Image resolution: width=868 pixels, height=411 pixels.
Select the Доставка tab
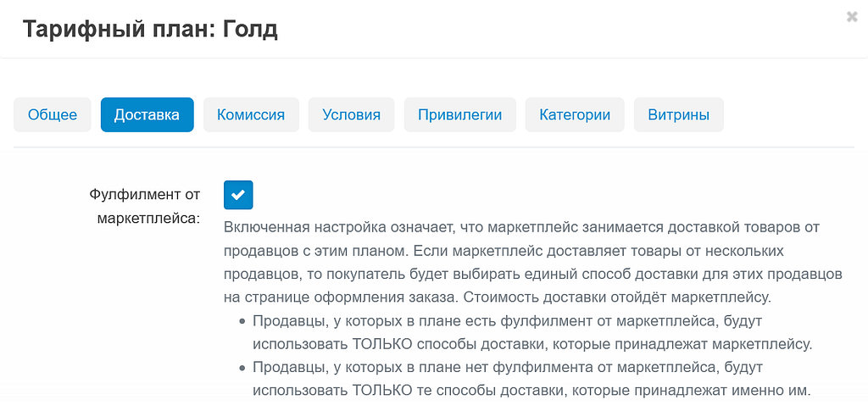147,115
